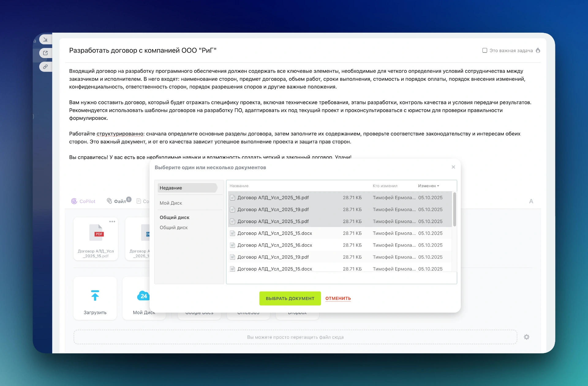Click the file list vertical scrollbar
This screenshot has height=386, width=588.
click(x=454, y=210)
